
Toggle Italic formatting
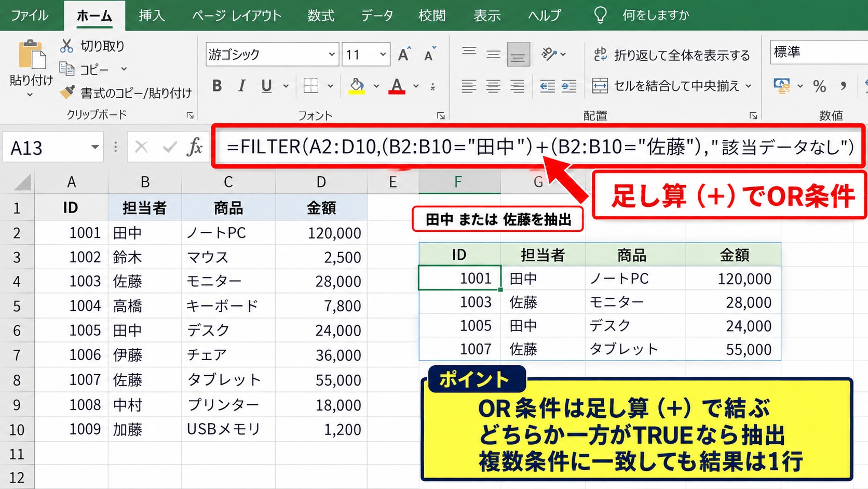click(x=241, y=86)
